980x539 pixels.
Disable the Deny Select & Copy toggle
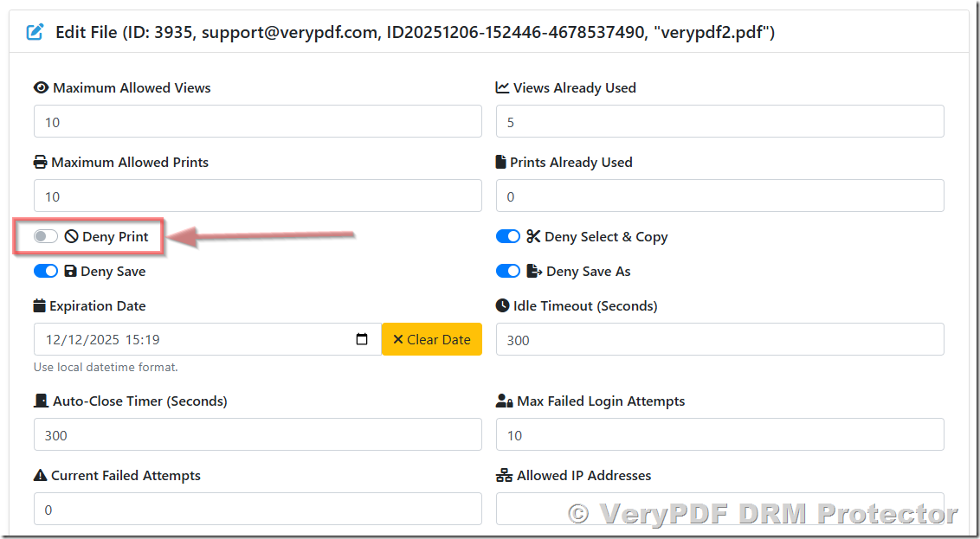(508, 235)
